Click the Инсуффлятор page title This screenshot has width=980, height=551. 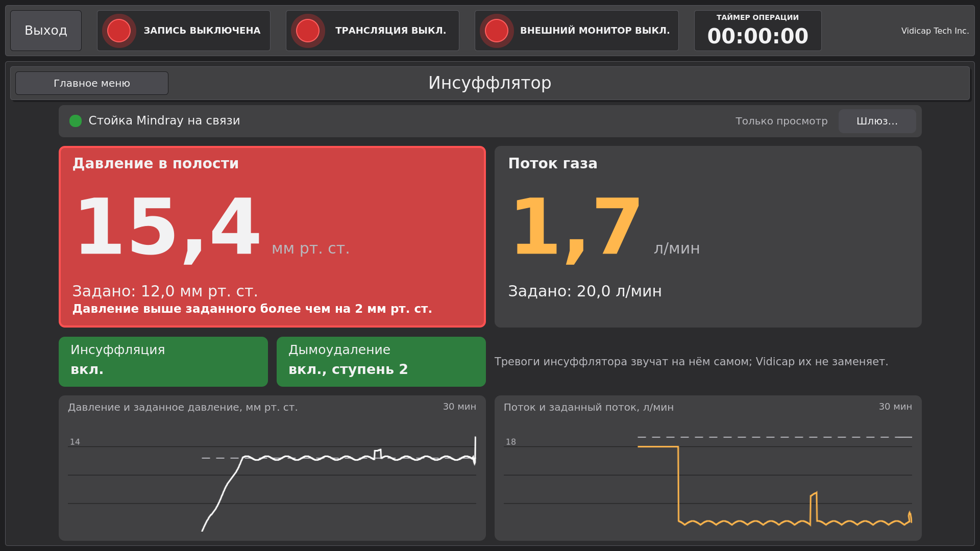pyautogui.click(x=490, y=83)
